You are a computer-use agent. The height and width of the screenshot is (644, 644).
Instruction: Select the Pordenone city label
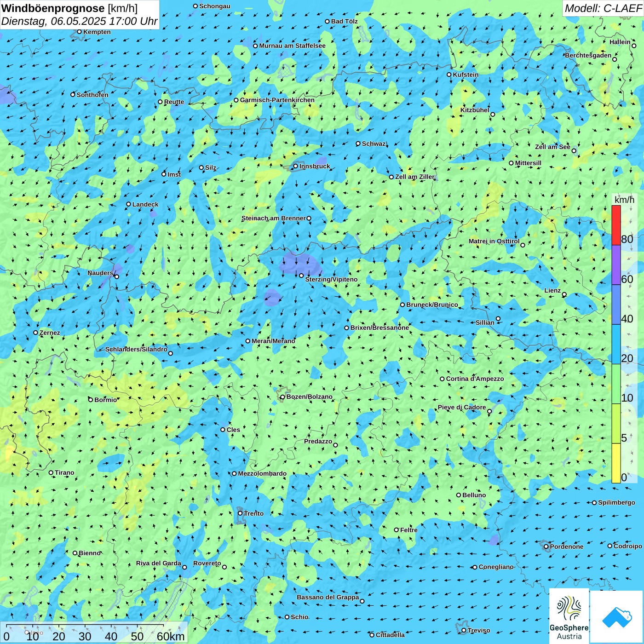tap(567, 546)
